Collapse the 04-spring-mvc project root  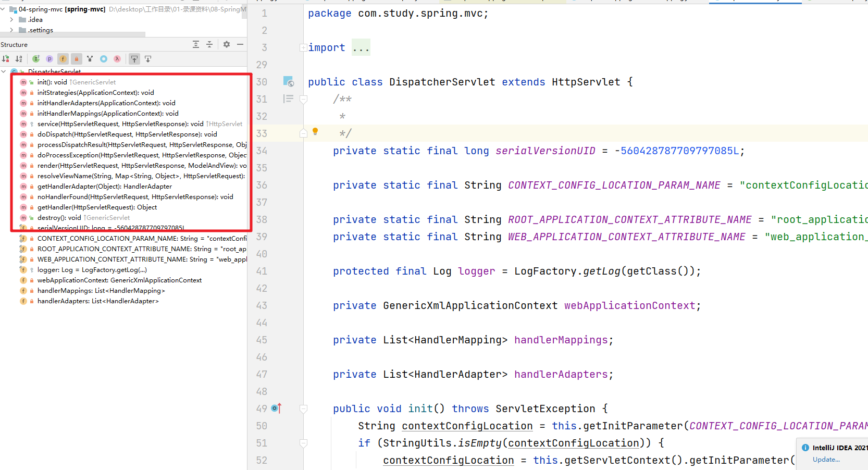tap(3, 9)
